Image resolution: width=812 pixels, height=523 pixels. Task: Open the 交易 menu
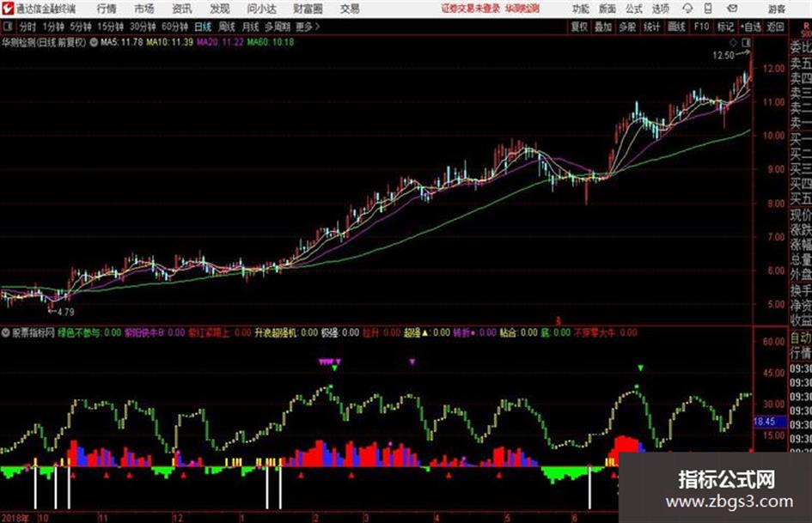[x=350, y=9]
